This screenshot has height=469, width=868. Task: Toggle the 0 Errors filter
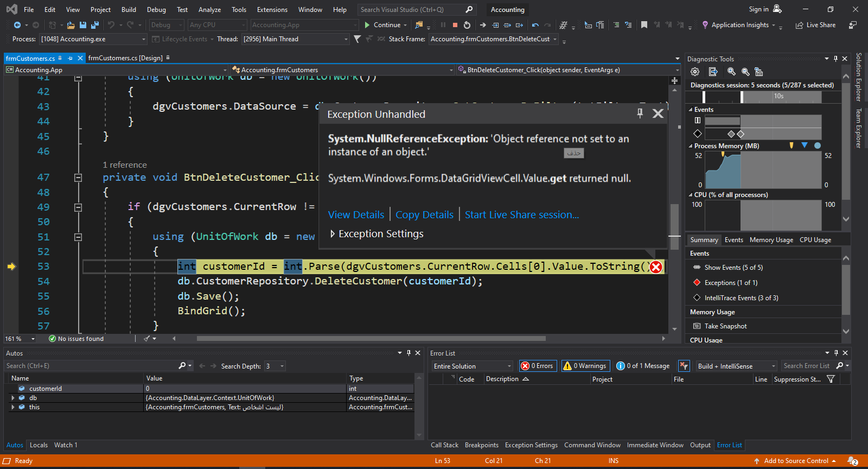538,366
